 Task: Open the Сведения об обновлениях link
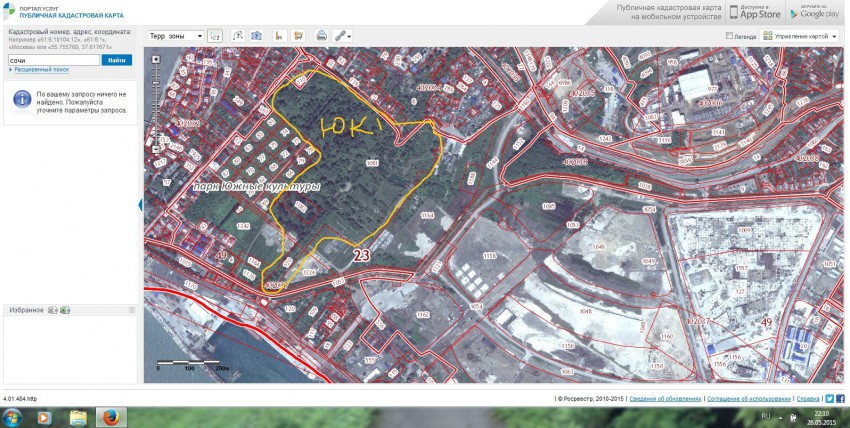(665, 398)
